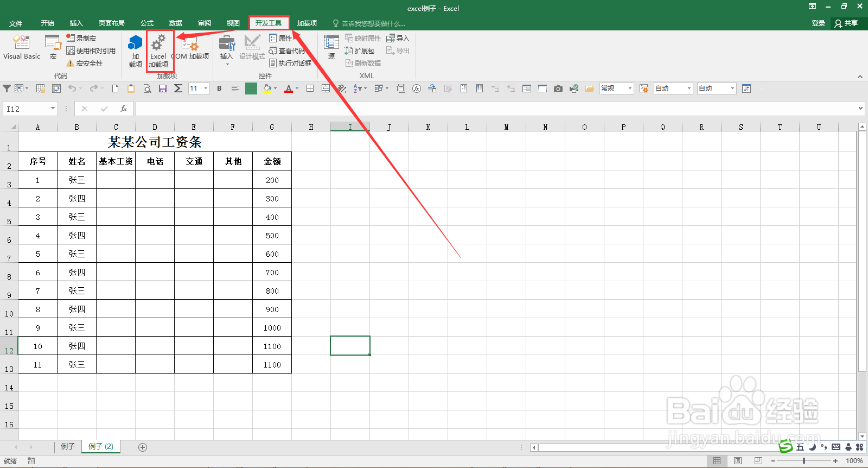This screenshot has height=468, width=868.
Task: Click the new blank document icon
Action: pos(115,88)
